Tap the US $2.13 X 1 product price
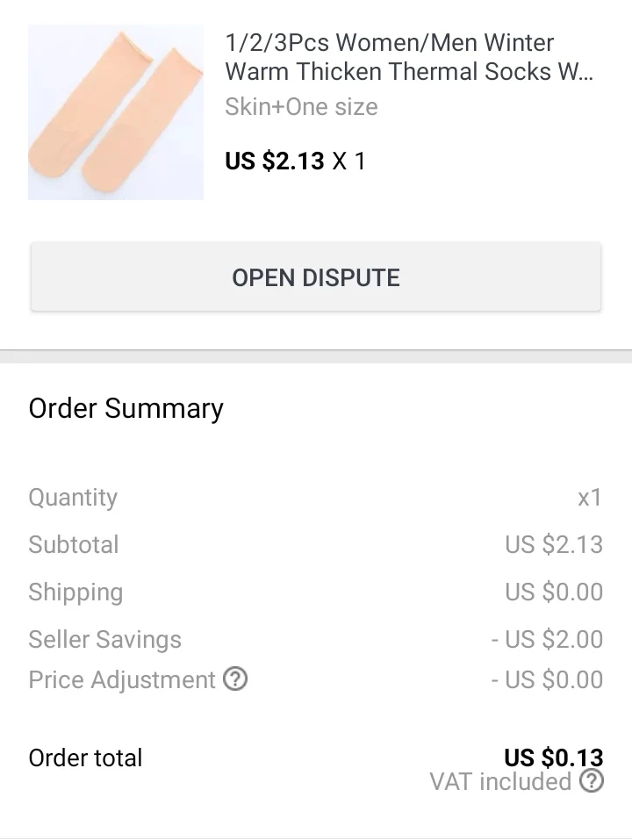 295,162
